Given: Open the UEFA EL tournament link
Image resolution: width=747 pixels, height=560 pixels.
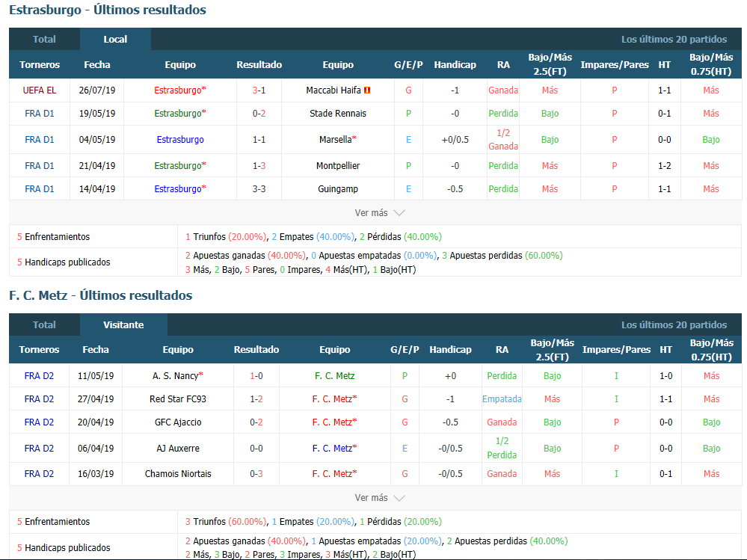Looking at the screenshot, I should coord(40,90).
